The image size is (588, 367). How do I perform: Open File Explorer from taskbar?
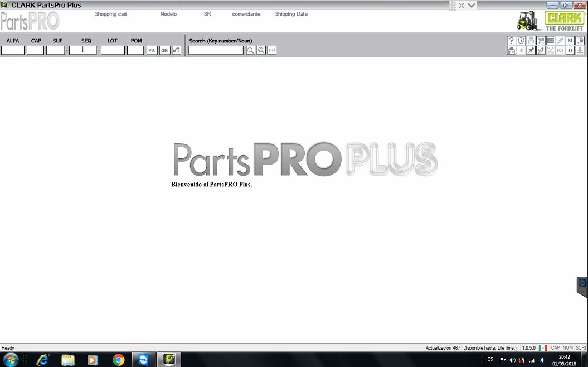[x=68, y=360]
